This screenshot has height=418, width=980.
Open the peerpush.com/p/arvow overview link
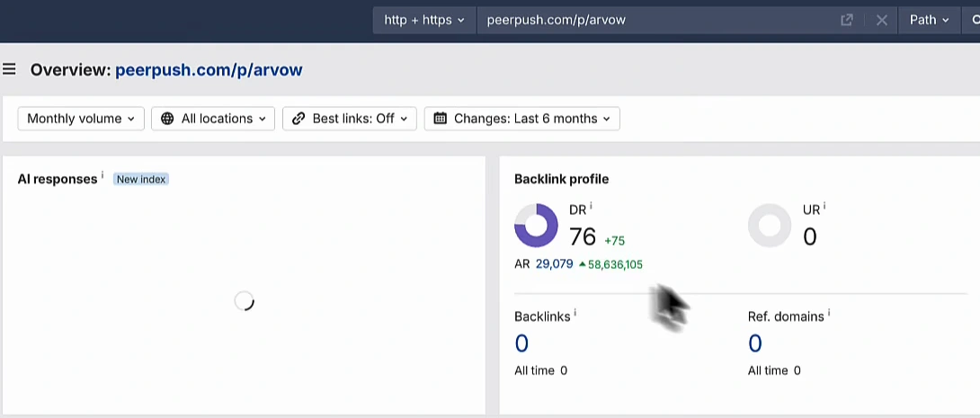point(209,69)
